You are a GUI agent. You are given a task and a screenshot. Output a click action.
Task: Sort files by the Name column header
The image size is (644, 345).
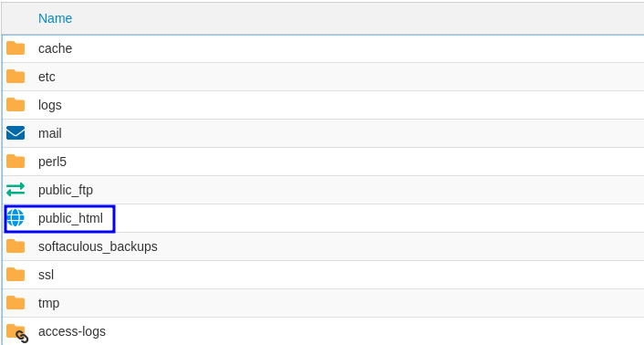(x=55, y=18)
